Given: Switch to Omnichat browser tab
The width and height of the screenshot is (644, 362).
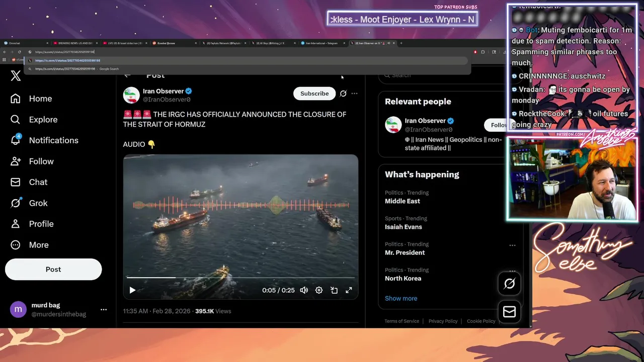Looking at the screenshot, I should click(x=25, y=43).
